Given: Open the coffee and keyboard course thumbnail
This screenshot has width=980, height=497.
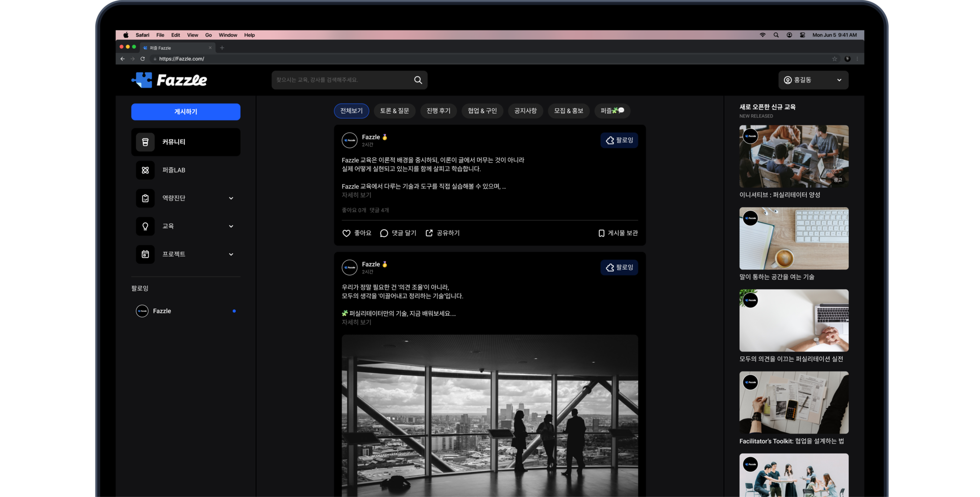Looking at the screenshot, I should [794, 238].
